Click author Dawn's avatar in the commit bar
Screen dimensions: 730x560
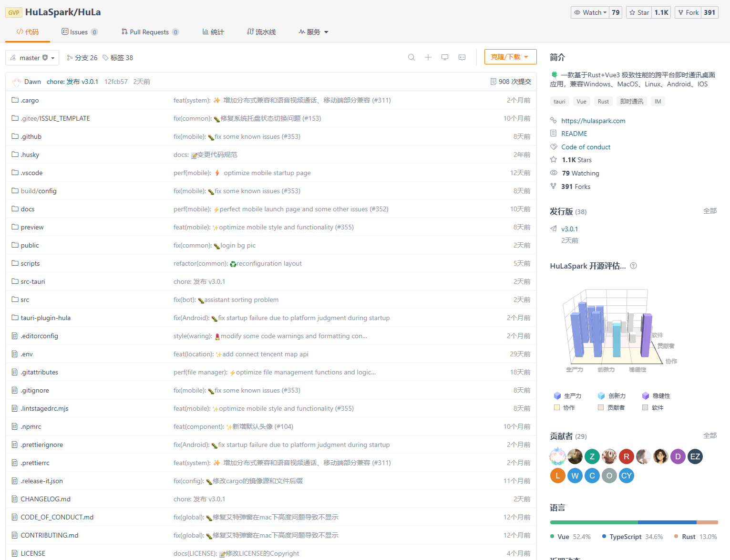pyautogui.click(x=17, y=82)
